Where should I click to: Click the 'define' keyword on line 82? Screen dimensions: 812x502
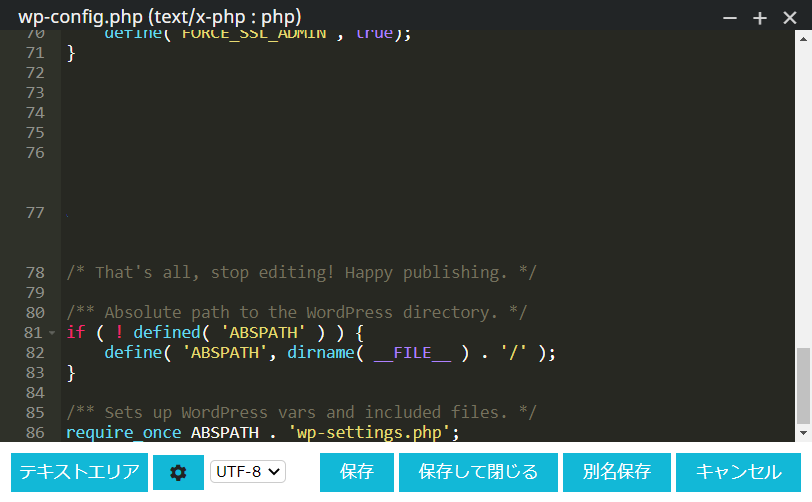click(x=133, y=353)
